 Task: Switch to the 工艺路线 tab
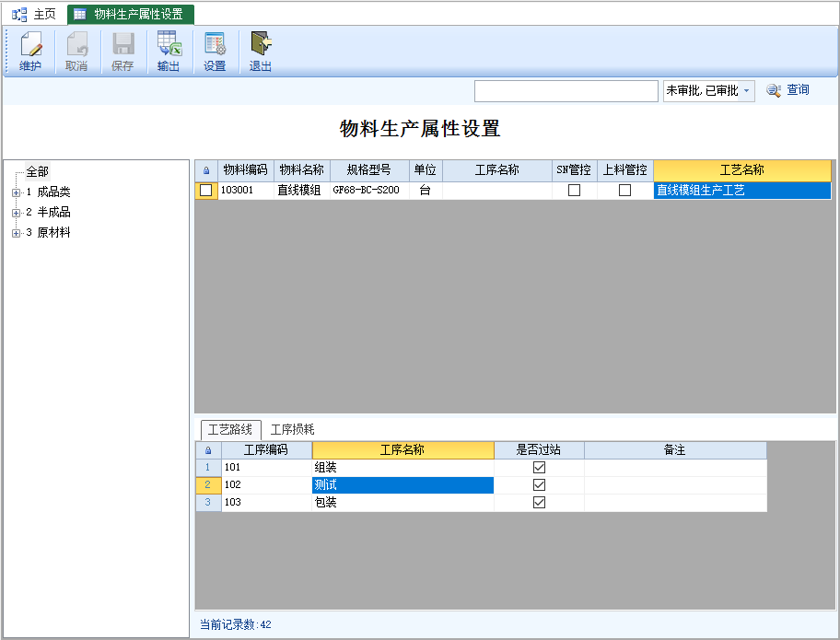coord(230,429)
